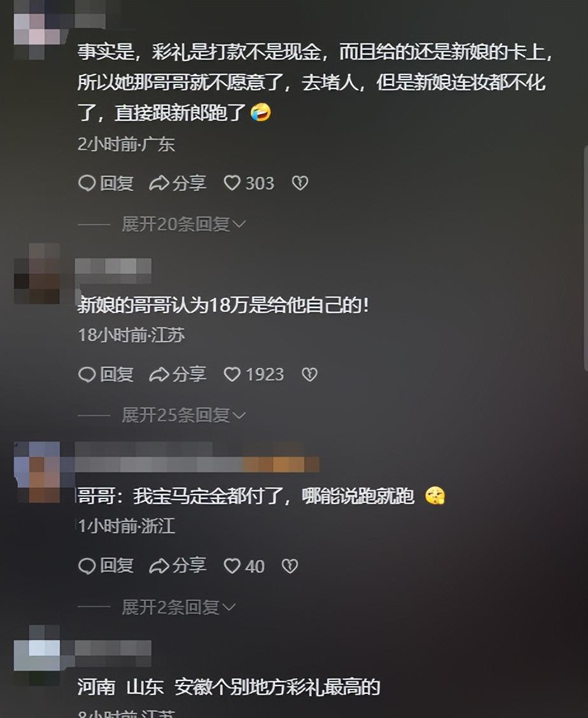Dislike the Guangdong comment via broken heart
Viewport: 588px width, 718px height.
300,183
